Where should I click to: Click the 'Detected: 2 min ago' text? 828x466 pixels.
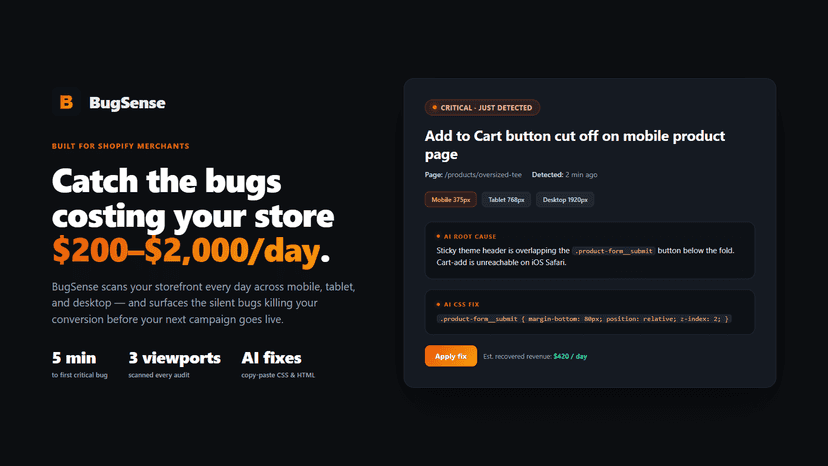[x=564, y=175]
